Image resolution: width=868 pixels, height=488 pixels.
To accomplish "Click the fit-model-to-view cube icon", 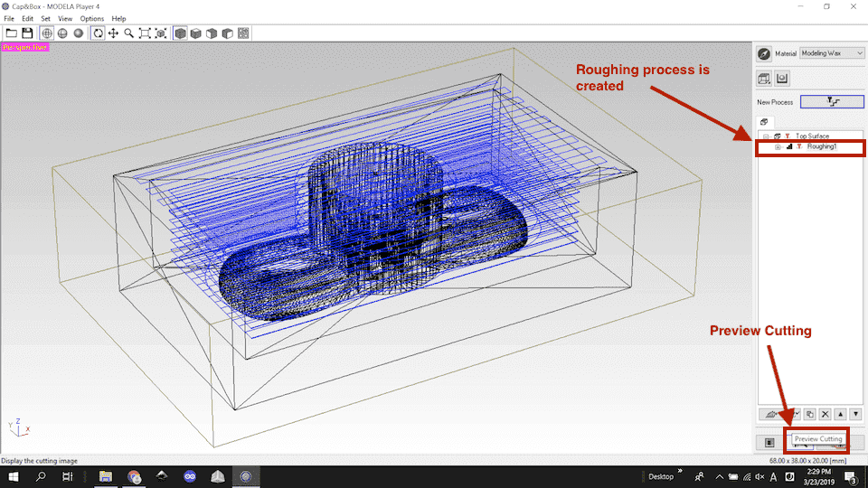I will point(161,33).
